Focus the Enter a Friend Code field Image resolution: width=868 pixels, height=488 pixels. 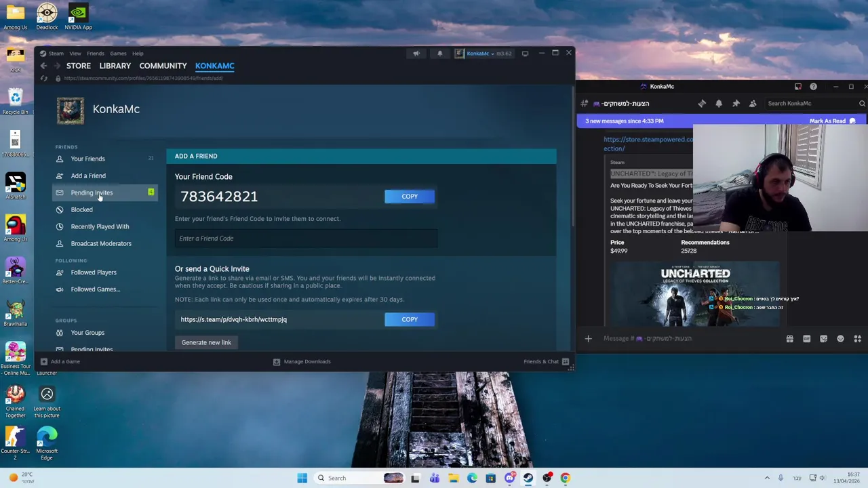coord(306,239)
